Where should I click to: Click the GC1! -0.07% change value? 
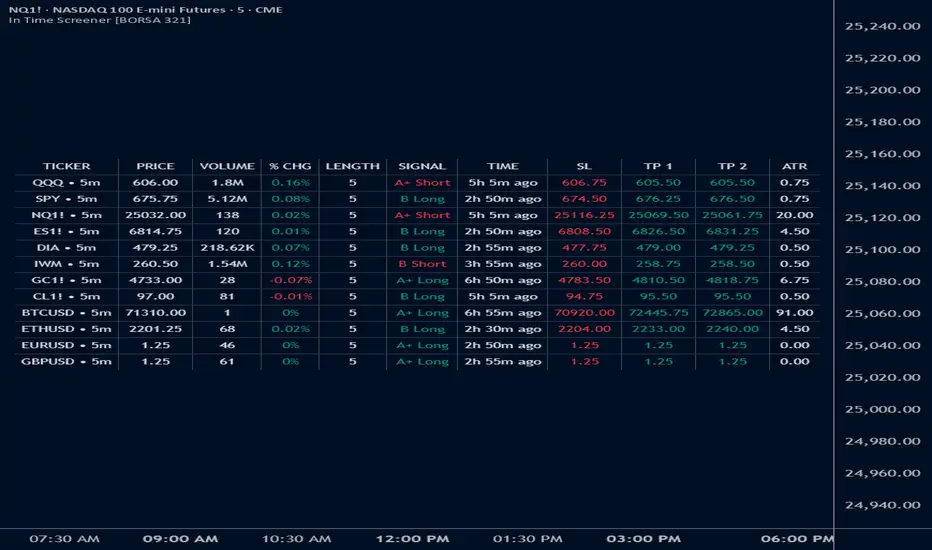point(290,280)
